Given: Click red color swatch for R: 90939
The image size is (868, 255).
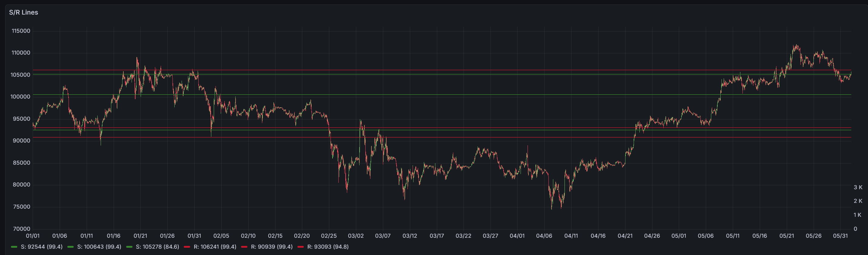Looking at the screenshot, I should (x=244, y=247).
